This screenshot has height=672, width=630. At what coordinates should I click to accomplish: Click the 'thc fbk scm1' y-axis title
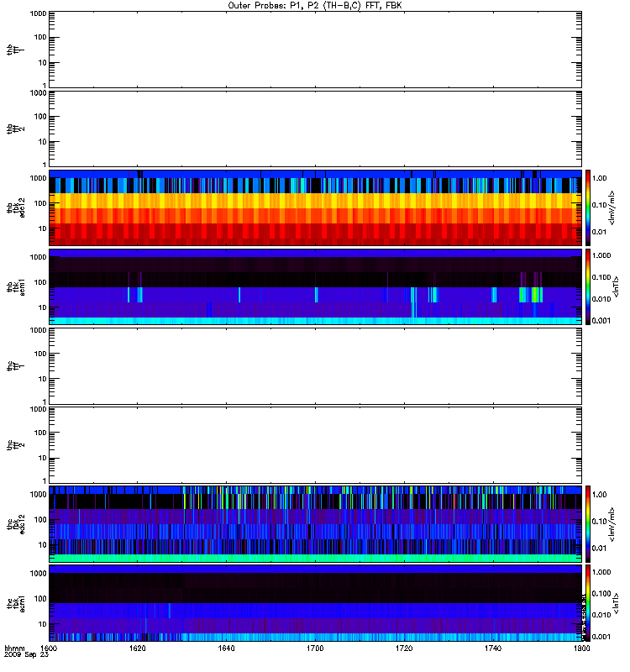click(x=16, y=603)
